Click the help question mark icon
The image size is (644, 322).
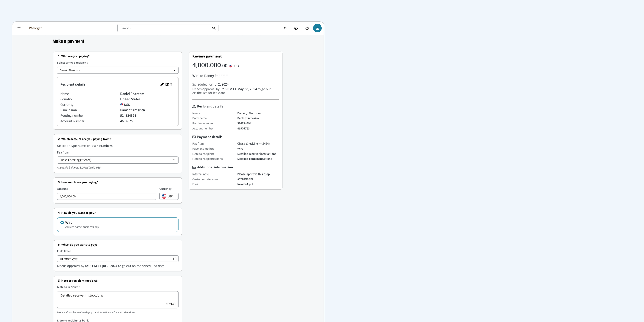pos(307,28)
